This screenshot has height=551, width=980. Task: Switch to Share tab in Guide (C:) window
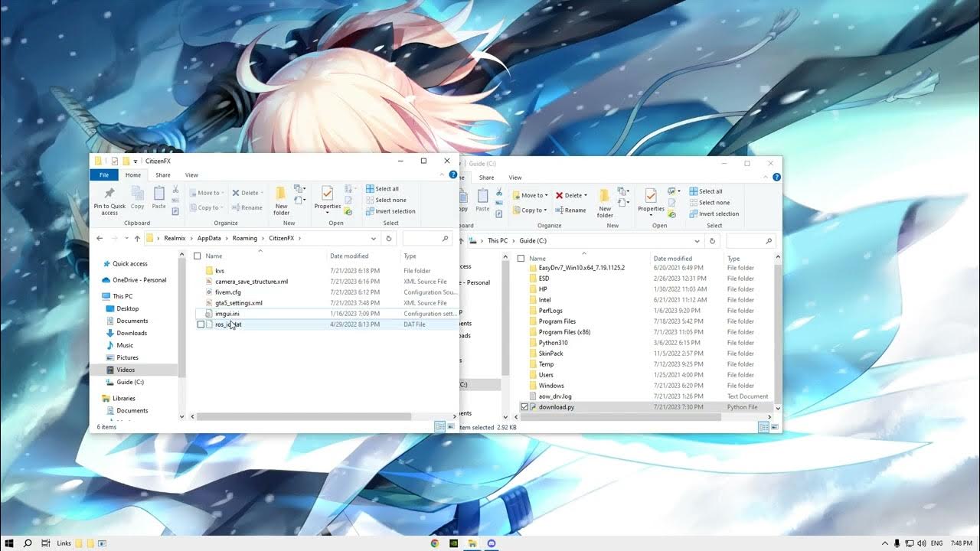pos(487,178)
